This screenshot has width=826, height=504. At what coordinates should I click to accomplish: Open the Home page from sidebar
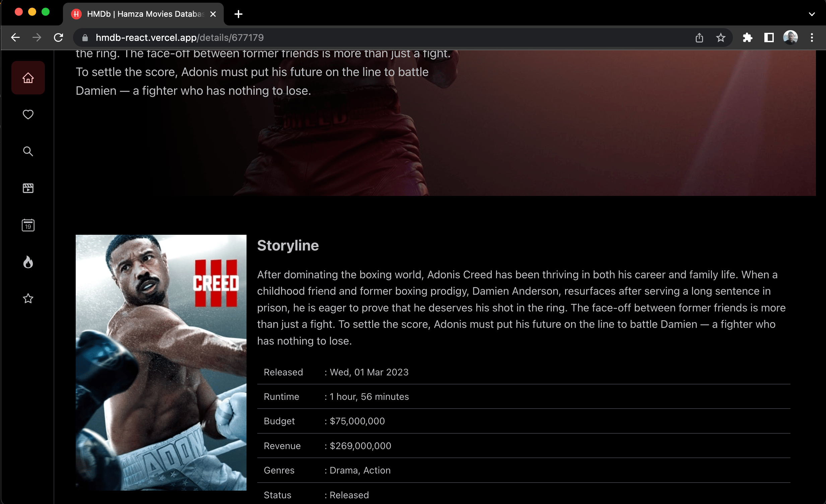[x=28, y=78]
